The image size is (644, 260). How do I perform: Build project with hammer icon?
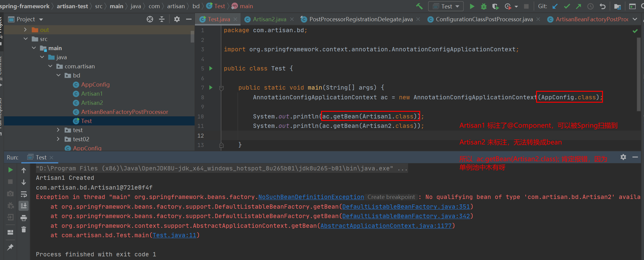pos(420,6)
